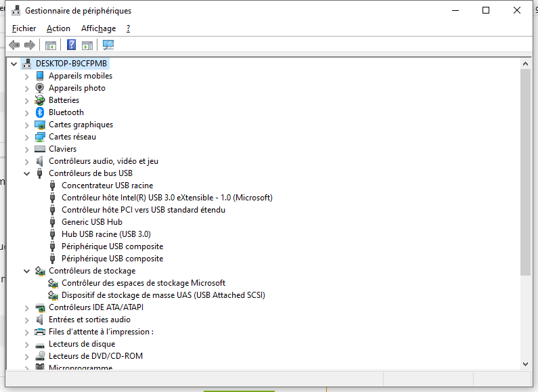
Task: Open the Affichage menu
Action: coord(99,28)
